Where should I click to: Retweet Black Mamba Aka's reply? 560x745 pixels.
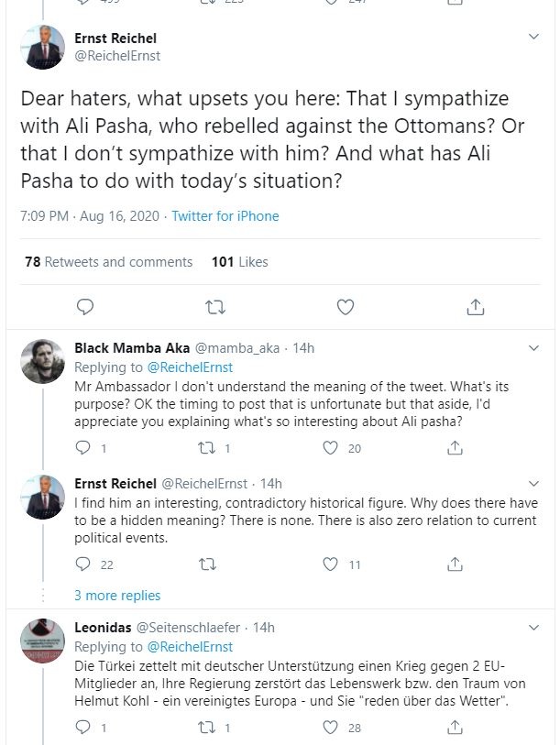pyautogui.click(x=207, y=448)
